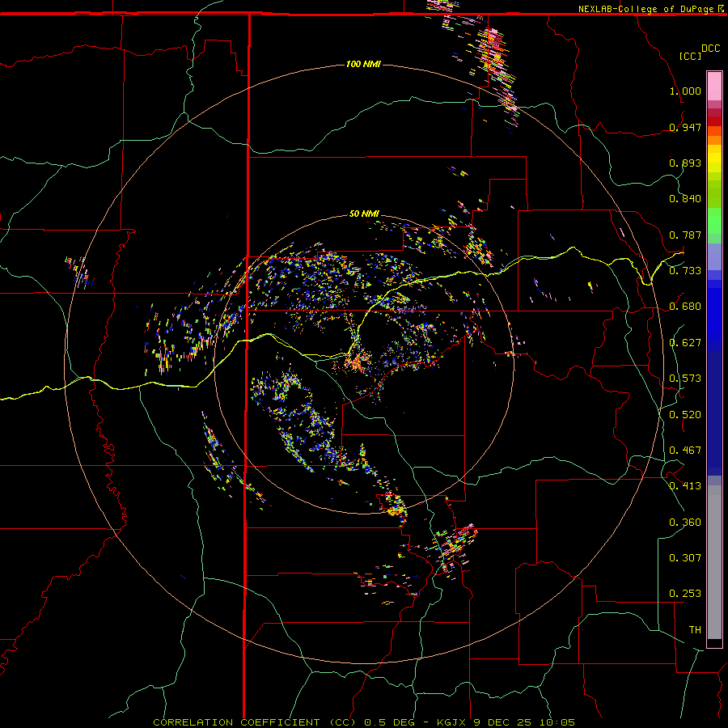Image resolution: width=728 pixels, height=728 pixels.
Task: Click the 0.573 scale value
Action: (685, 379)
